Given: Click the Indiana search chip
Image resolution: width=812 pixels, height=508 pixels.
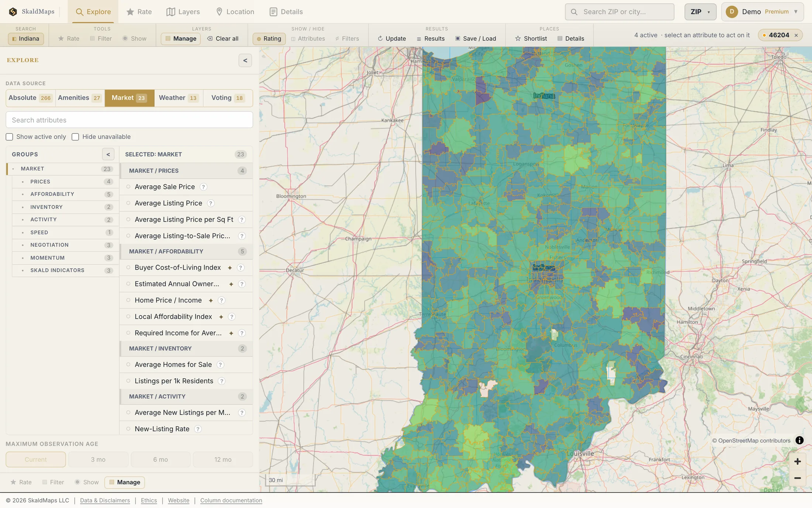Looking at the screenshot, I should (26, 39).
